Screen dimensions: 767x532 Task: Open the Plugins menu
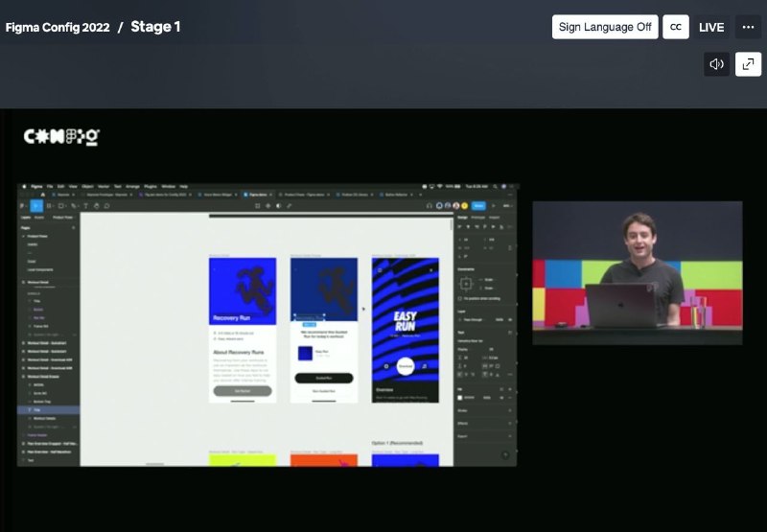(151, 186)
